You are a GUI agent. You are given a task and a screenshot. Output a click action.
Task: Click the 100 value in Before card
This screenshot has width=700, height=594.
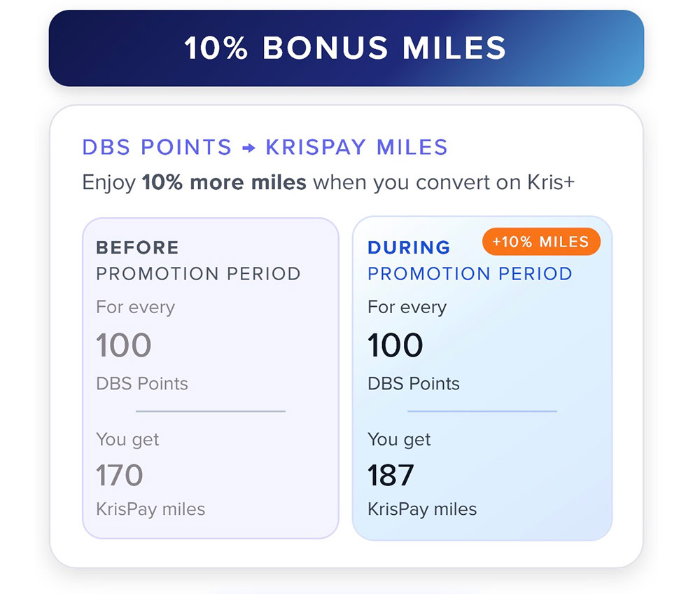124,345
